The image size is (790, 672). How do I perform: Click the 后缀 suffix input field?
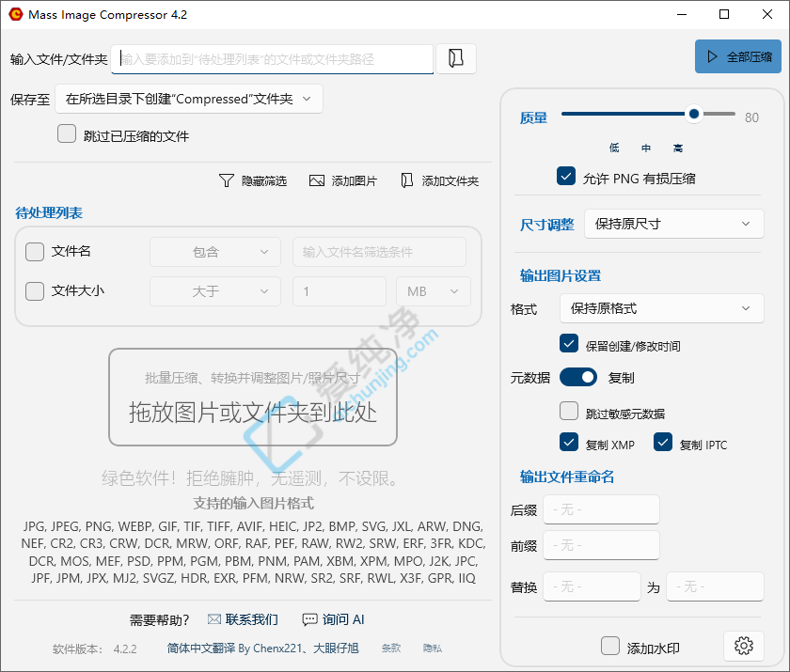pos(601,509)
